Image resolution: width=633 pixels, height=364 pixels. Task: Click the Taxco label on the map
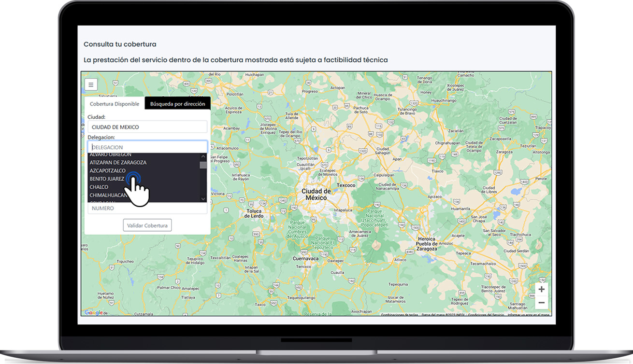pyautogui.click(x=260, y=305)
